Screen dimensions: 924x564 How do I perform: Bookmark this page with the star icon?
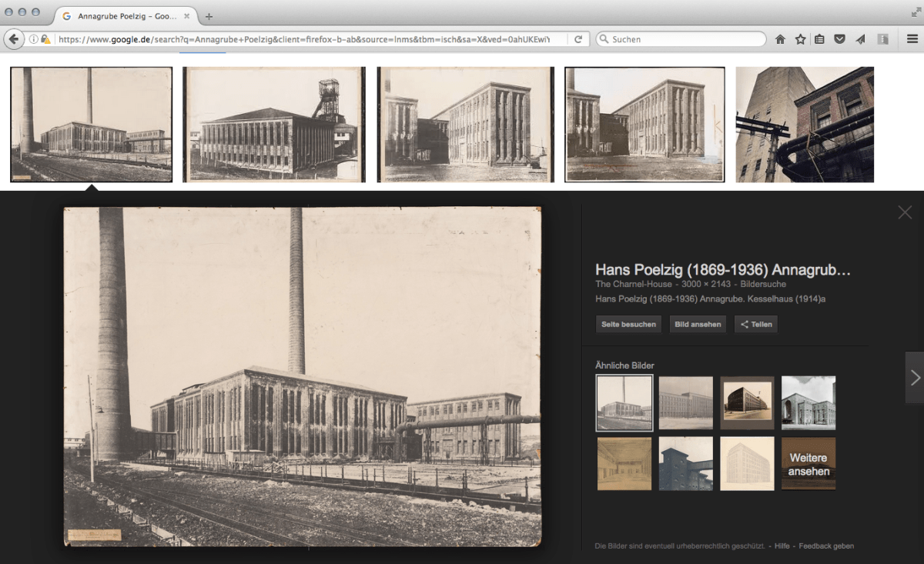[x=800, y=39]
